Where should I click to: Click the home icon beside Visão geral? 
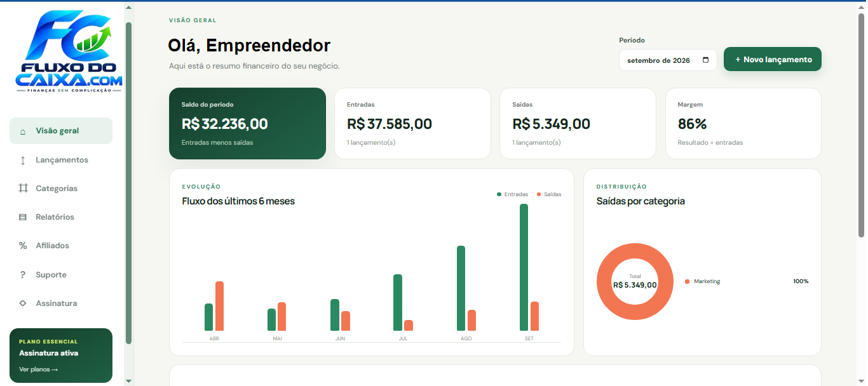tap(23, 131)
